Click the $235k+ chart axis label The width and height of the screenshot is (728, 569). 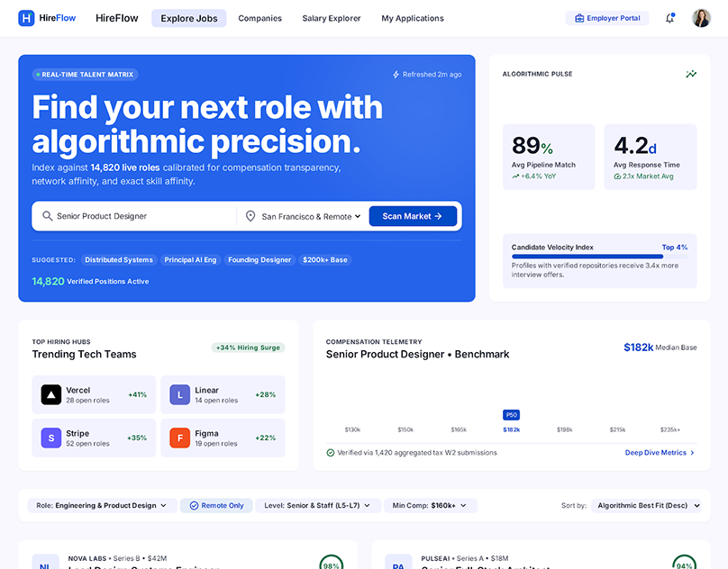pyautogui.click(x=670, y=429)
